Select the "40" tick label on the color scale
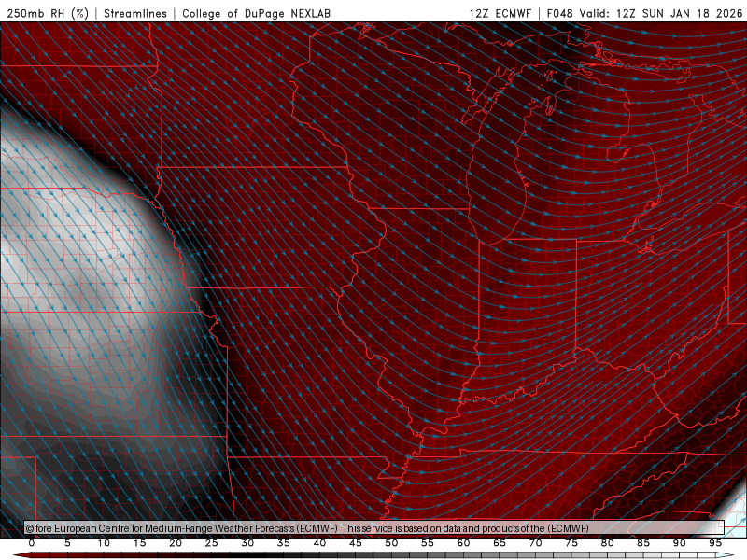The image size is (747, 560). coord(319,543)
